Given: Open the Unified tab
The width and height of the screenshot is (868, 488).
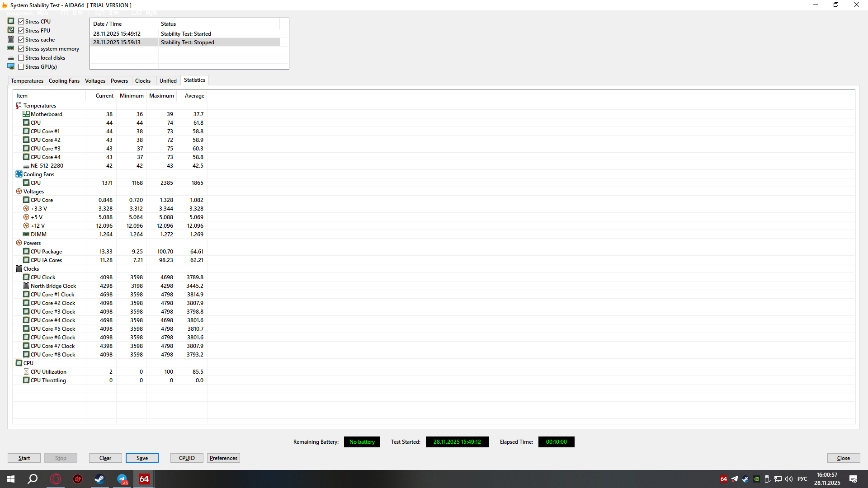Looking at the screenshot, I should click(168, 80).
